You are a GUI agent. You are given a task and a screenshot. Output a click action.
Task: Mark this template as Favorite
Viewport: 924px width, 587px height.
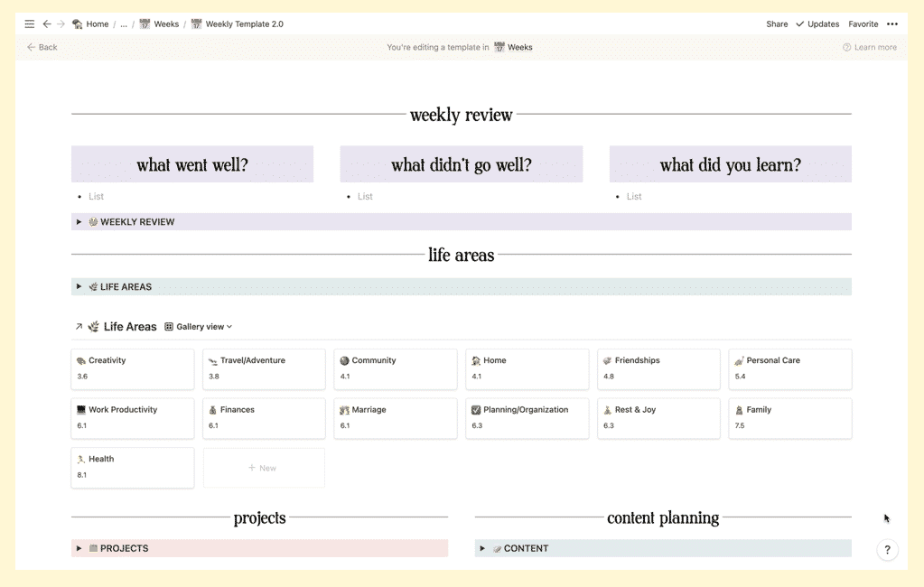coord(863,23)
